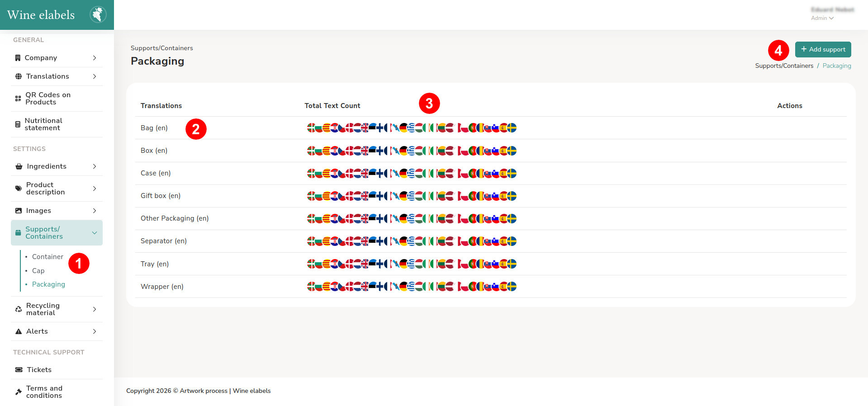Open Terms and conditions link
Viewport: 868px width, 406px height.
pos(44,392)
